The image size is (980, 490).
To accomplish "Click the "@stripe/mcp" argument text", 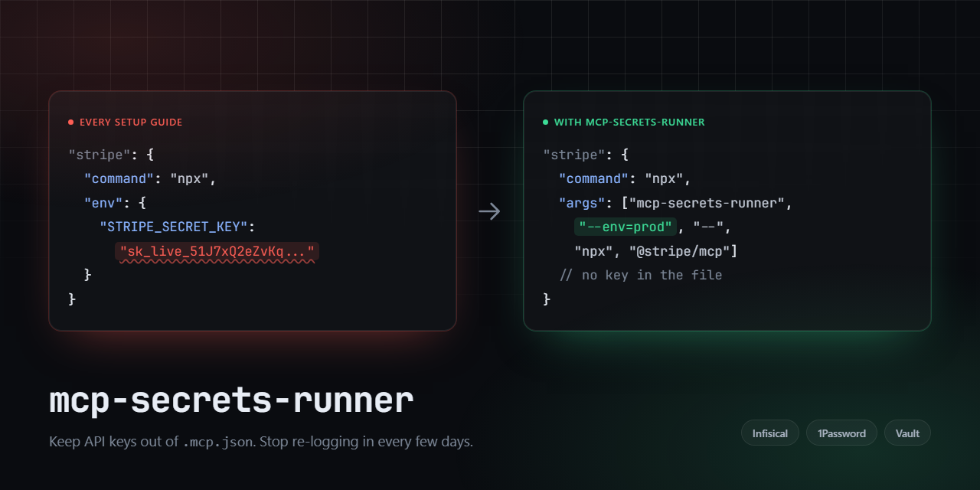I will coord(679,251).
